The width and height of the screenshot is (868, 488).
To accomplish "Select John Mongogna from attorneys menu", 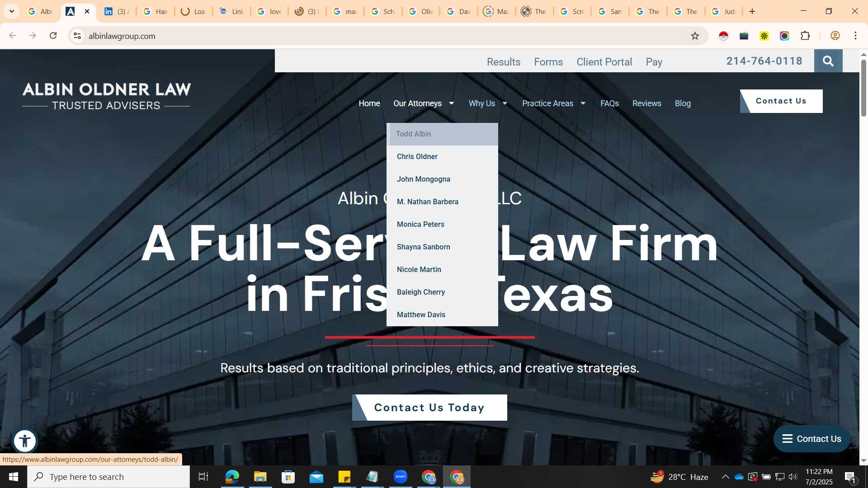I will (442, 179).
